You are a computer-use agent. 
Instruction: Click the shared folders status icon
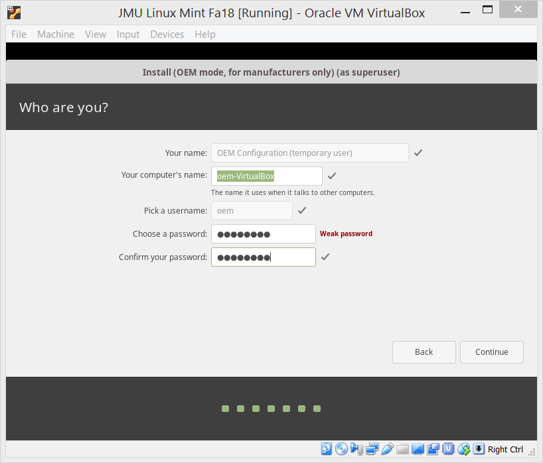pyautogui.click(x=402, y=449)
